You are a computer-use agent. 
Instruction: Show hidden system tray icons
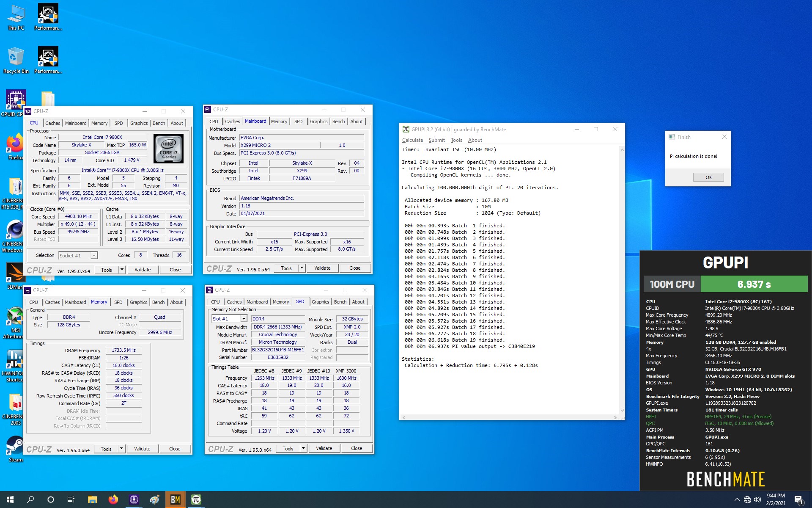pyautogui.click(x=737, y=500)
